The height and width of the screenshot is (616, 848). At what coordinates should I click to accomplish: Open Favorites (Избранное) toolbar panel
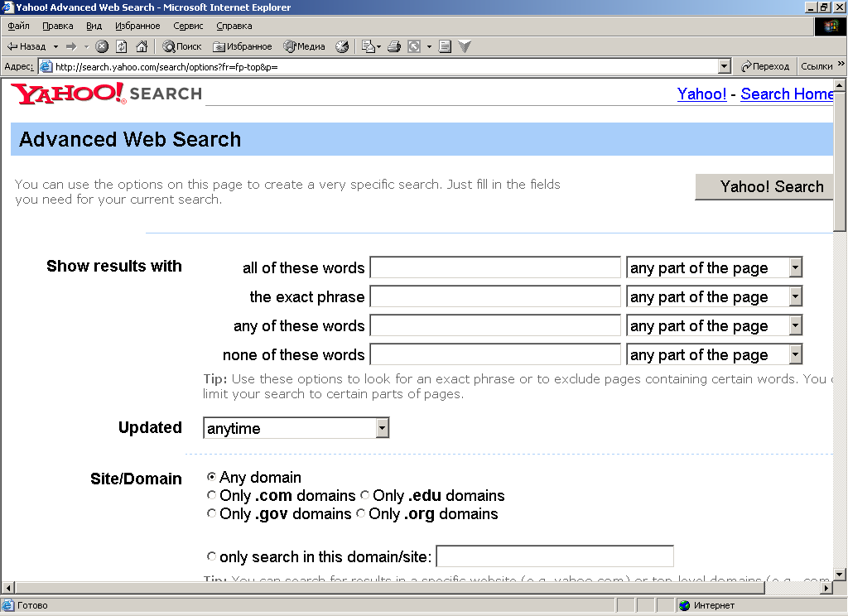tap(243, 46)
